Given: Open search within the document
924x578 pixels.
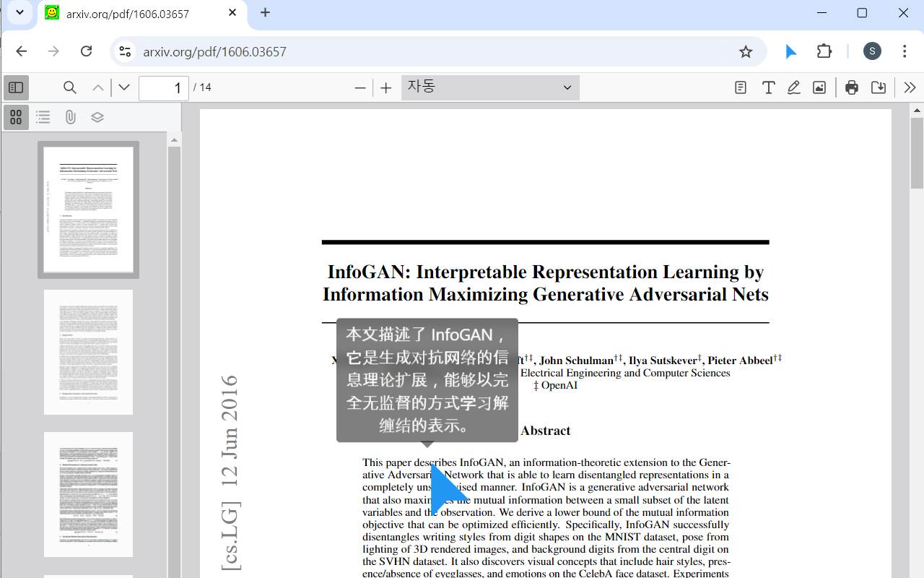Looking at the screenshot, I should (69, 87).
